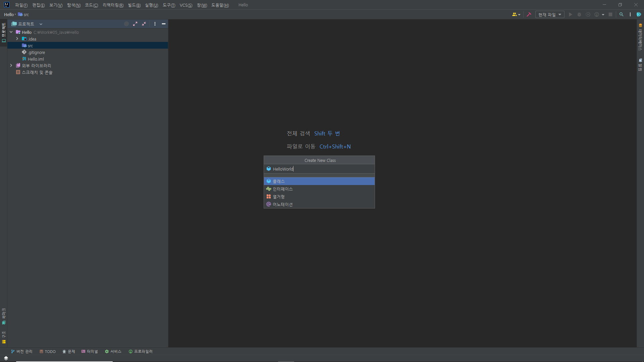
Task: Select 열거형 in class type list
Action: click(278, 197)
